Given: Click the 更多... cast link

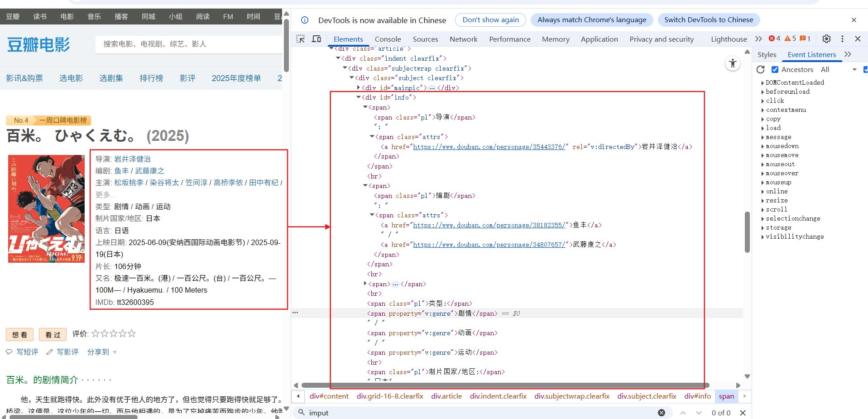Looking at the screenshot, I should coord(105,195).
